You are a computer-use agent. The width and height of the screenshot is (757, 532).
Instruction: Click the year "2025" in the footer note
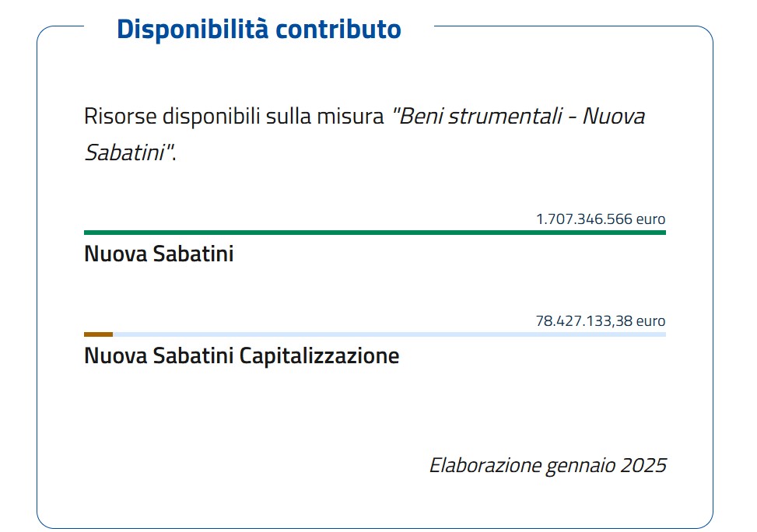point(644,465)
